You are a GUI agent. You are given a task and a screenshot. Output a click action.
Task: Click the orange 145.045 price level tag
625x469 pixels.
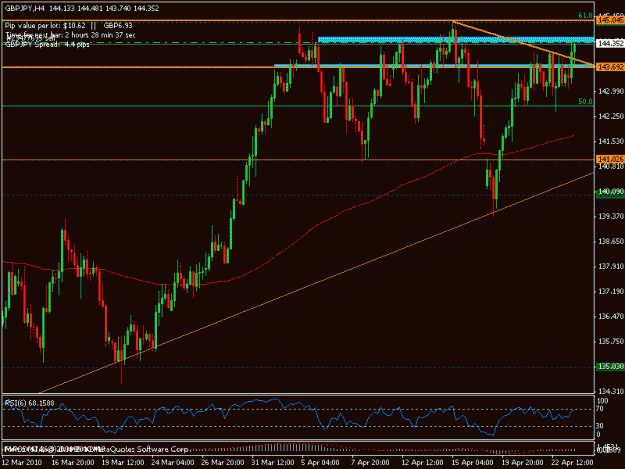(610, 20)
